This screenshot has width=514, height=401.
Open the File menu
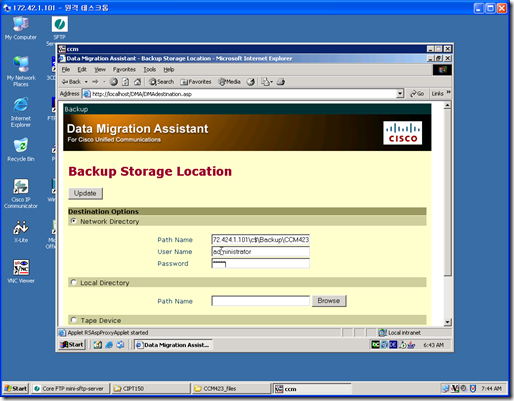pyautogui.click(x=66, y=69)
